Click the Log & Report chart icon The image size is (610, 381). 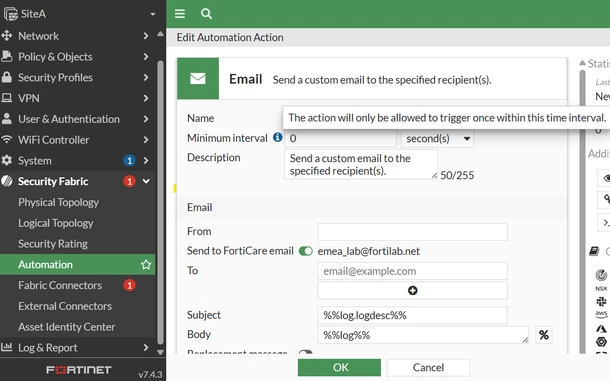point(7,347)
